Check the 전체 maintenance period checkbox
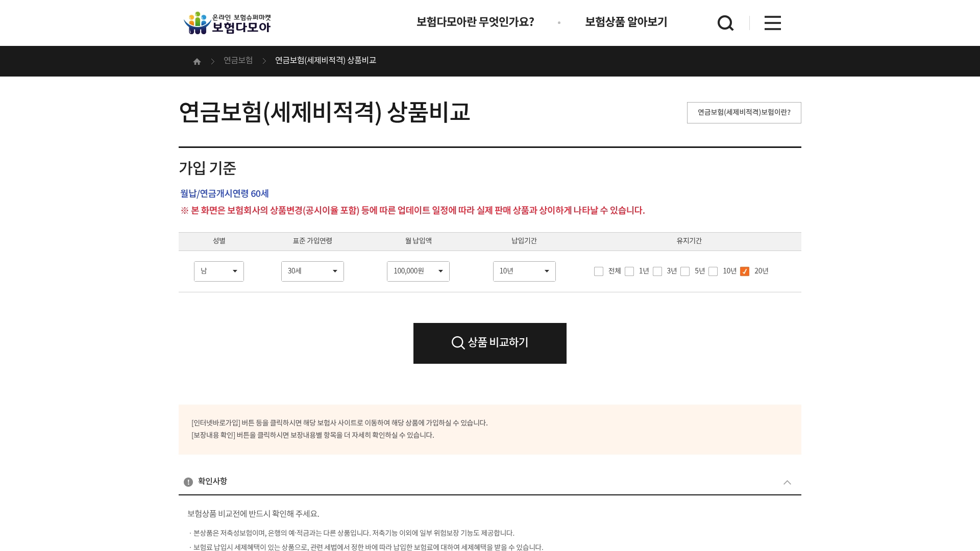Viewport: 980px width, 551px height. coord(598,271)
